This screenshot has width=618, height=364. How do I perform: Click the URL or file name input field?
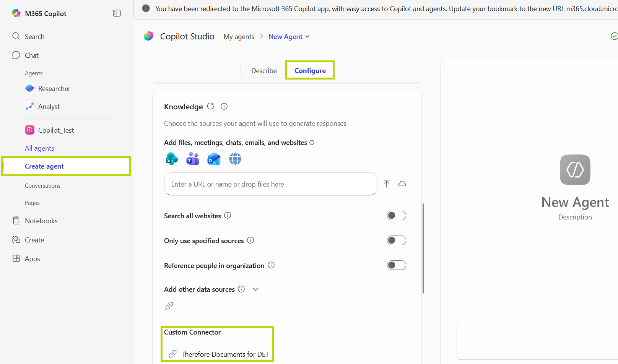[x=270, y=184]
